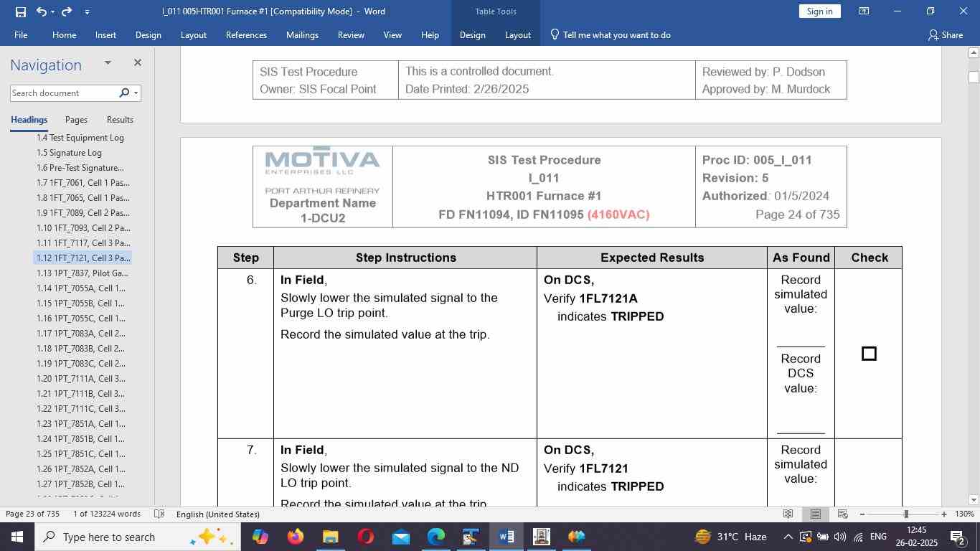Switch to the Insert tab
Image resolution: width=980 pixels, height=551 pixels.
point(105,34)
